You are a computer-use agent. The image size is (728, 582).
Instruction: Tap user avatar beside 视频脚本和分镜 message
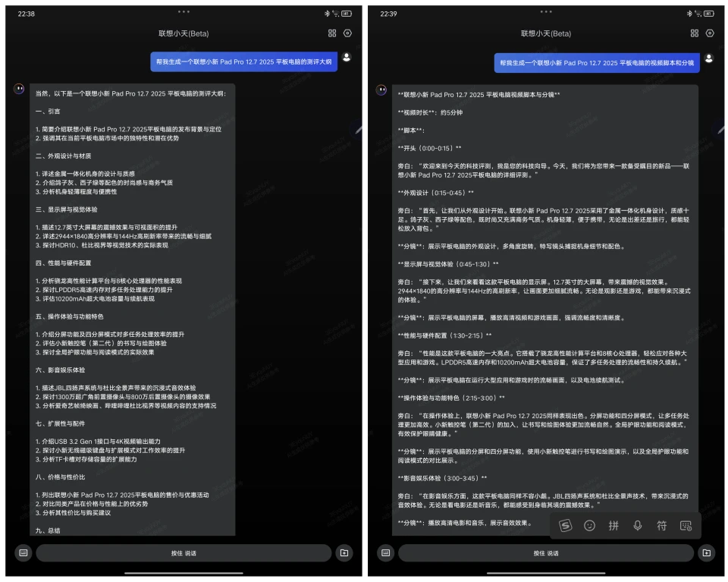(x=708, y=58)
